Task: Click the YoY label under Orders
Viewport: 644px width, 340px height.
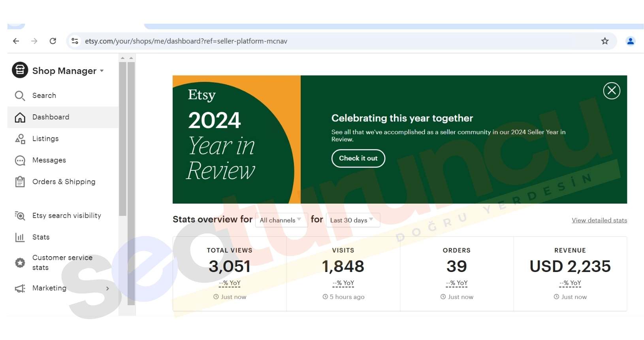Action: 457,283
